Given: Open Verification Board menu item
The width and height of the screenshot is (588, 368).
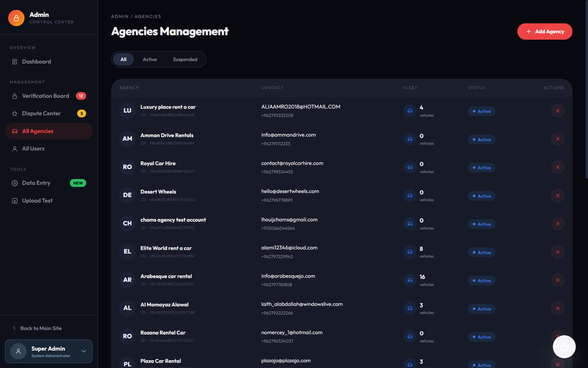Looking at the screenshot, I should click(x=49, y=96).
